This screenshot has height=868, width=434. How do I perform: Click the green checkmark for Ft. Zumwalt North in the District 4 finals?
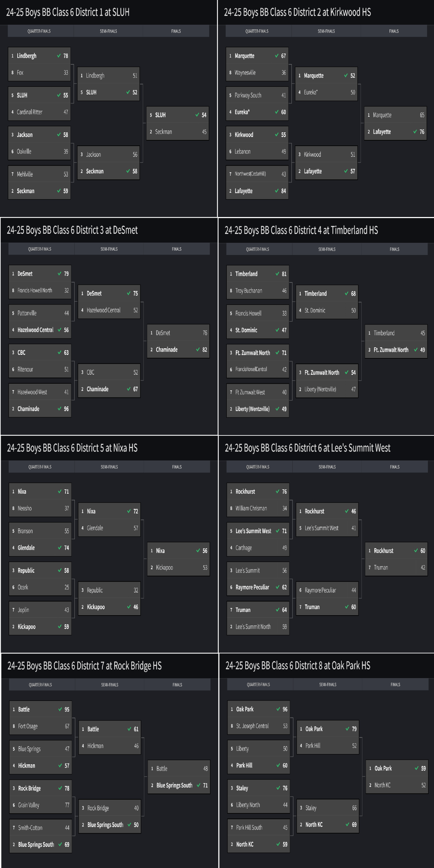tap(416, 350)
